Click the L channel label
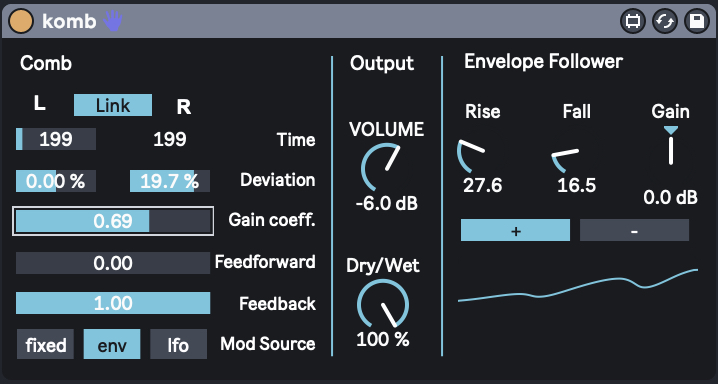This screenshot has height=384, width=718. click(40, 104)
